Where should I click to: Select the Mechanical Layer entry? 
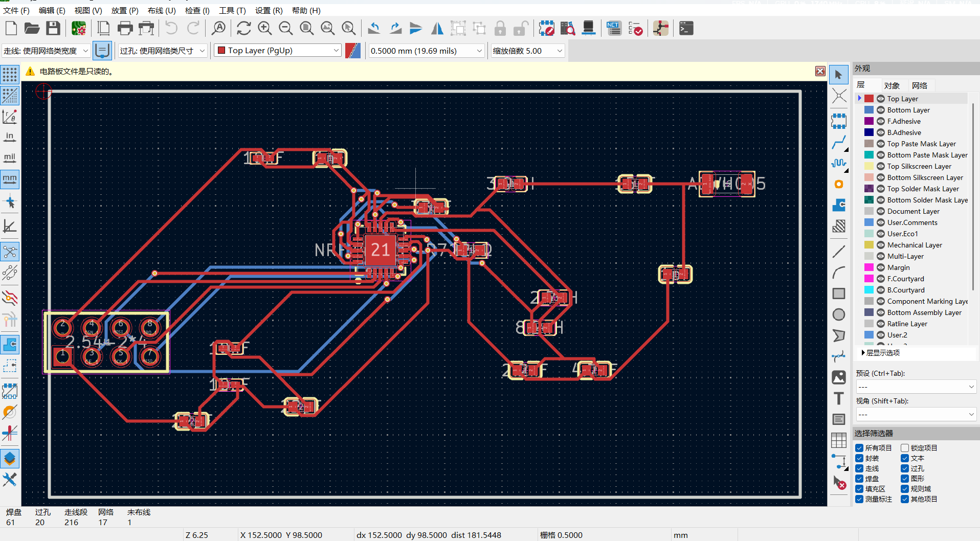(x=914, y=245)
